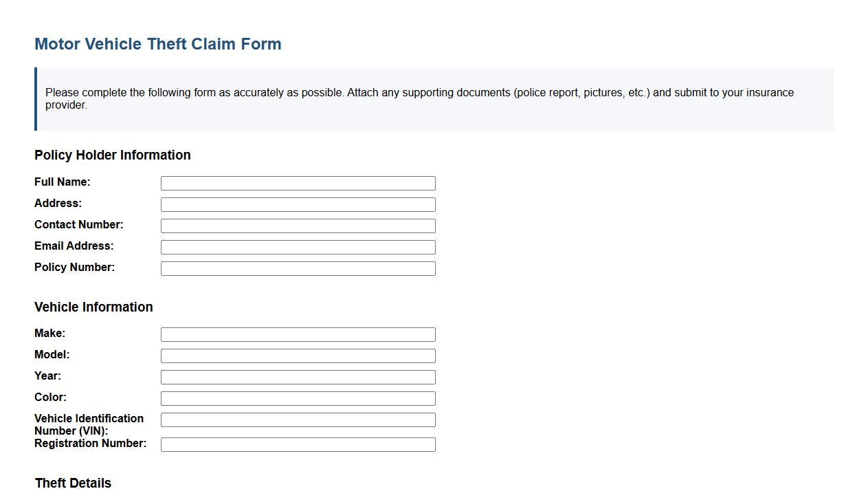This screenshot has height=489, width=868.
Task: Click the Vehicle Identification Number field
Action: coord(298,419)
